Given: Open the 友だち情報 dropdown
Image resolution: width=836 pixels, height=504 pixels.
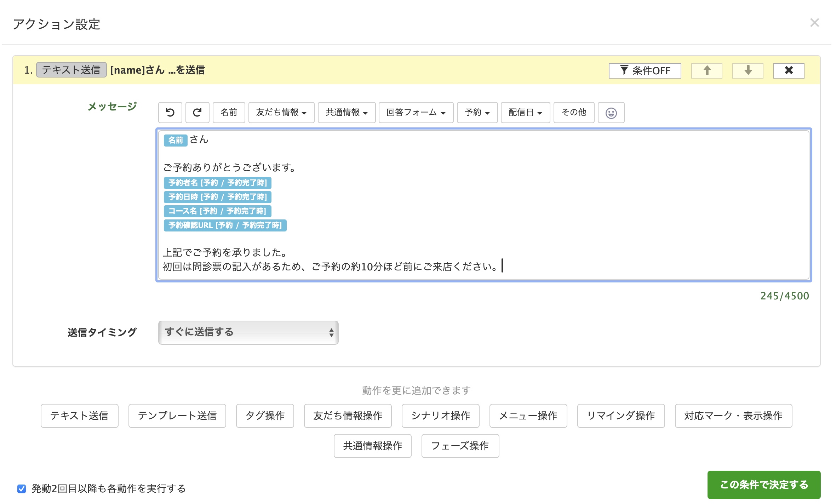Looking at the screenshot, I should point(281,113).
